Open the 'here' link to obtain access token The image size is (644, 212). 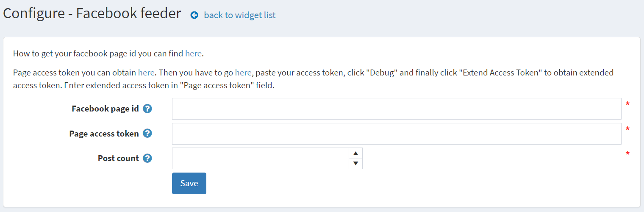pyautogui.click(x=146, y=73)
